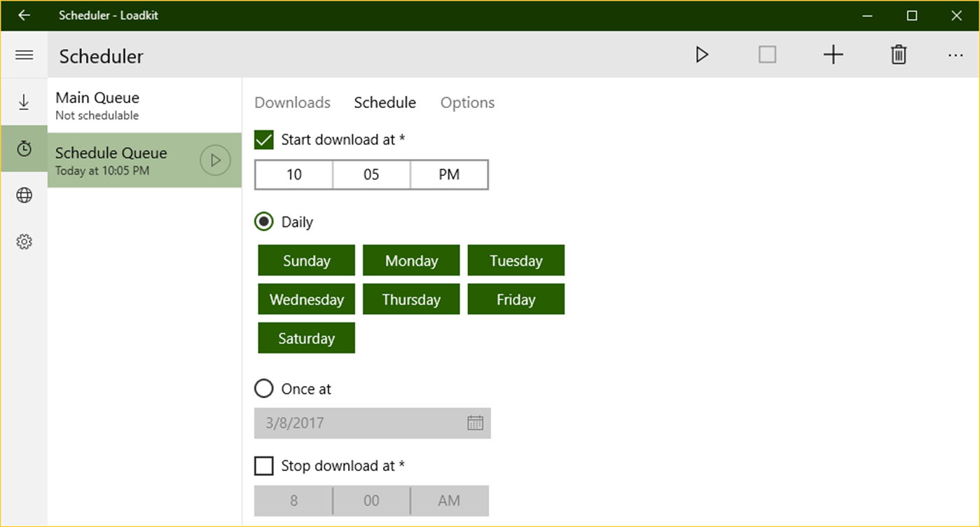Switch to the Downloads tab
Screen dimensions: 980x527
[292, 102]
